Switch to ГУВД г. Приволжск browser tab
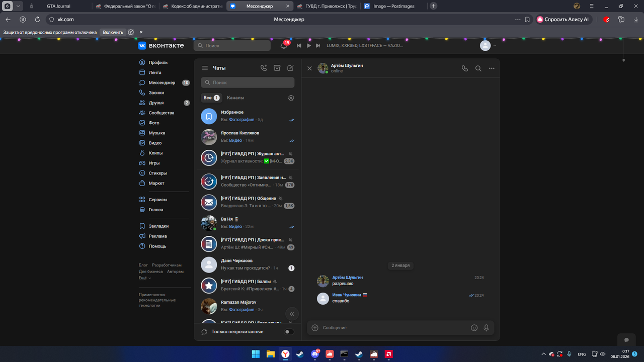The height and width of the screenshot is (362, 644). pos(326,6)
